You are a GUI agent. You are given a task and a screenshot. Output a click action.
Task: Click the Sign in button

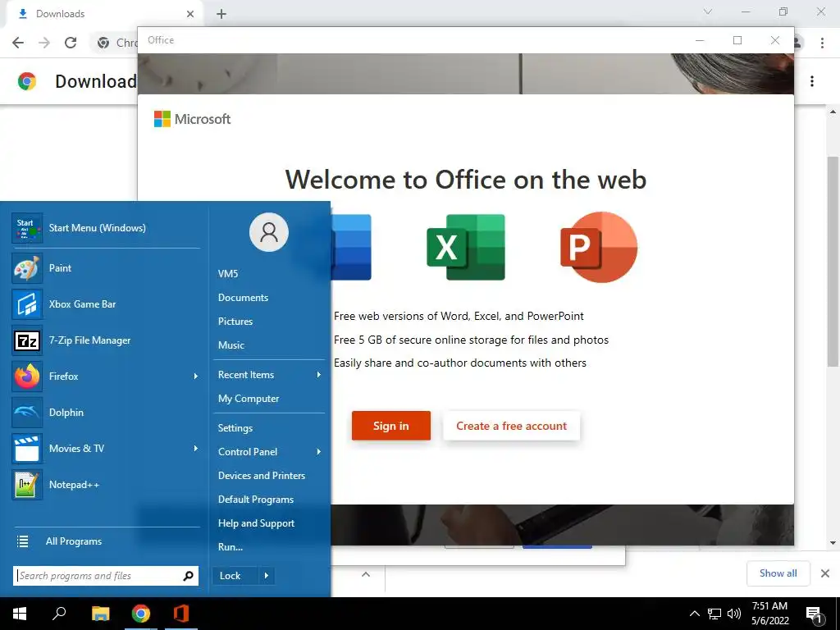[391, 426]
